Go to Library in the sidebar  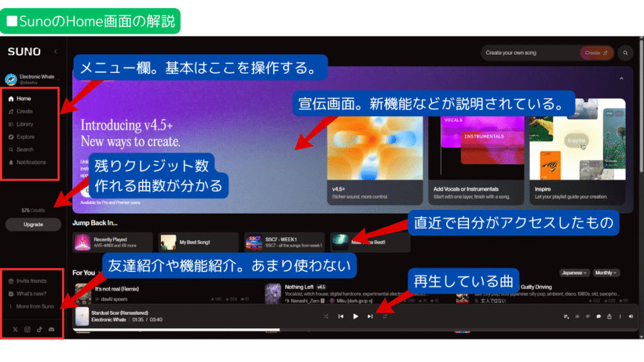click(21, 124)
